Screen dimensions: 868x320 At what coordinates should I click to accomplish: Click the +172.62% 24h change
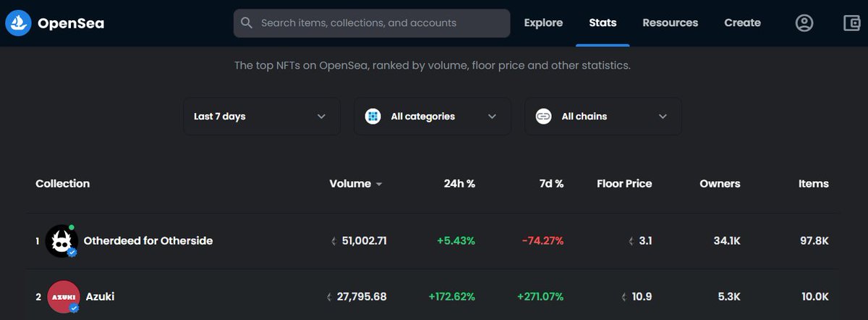pos(452,297)
